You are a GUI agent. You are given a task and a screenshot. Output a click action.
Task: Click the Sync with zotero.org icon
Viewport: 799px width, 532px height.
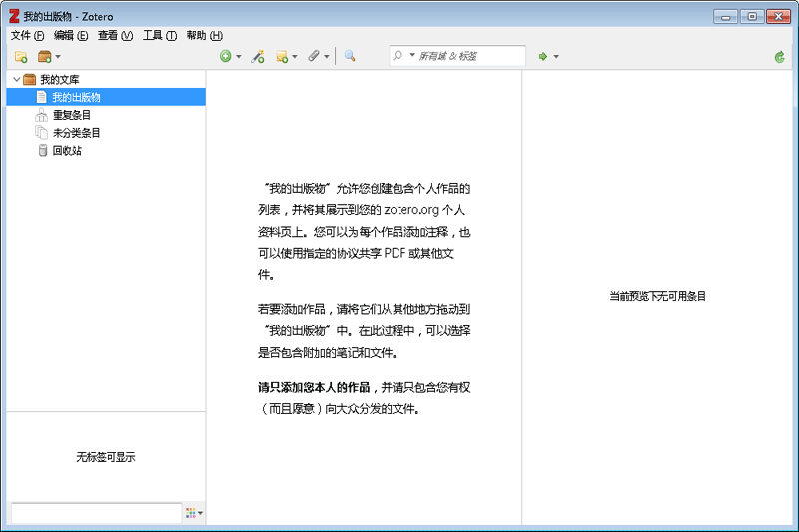(x=780, y=57)
